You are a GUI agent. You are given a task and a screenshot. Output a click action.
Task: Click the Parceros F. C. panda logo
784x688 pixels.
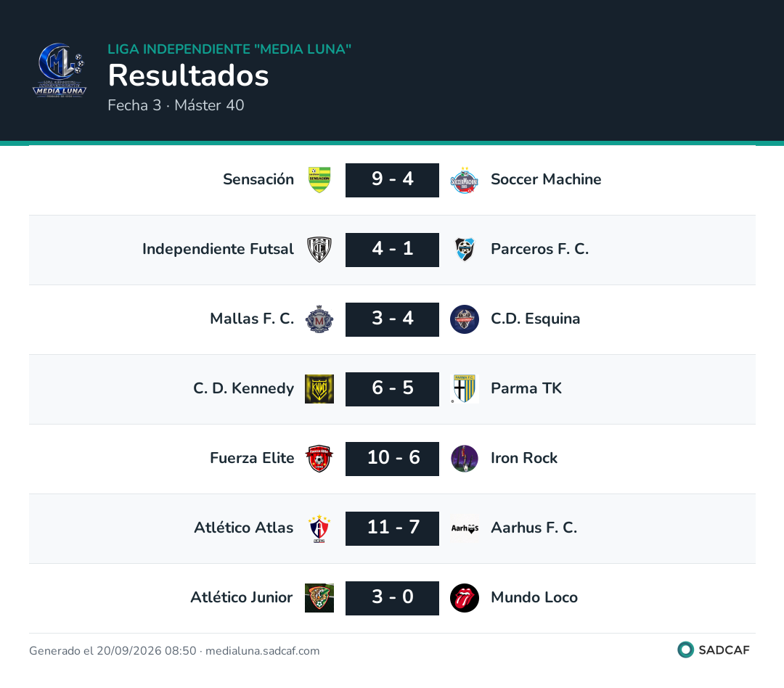465,250
